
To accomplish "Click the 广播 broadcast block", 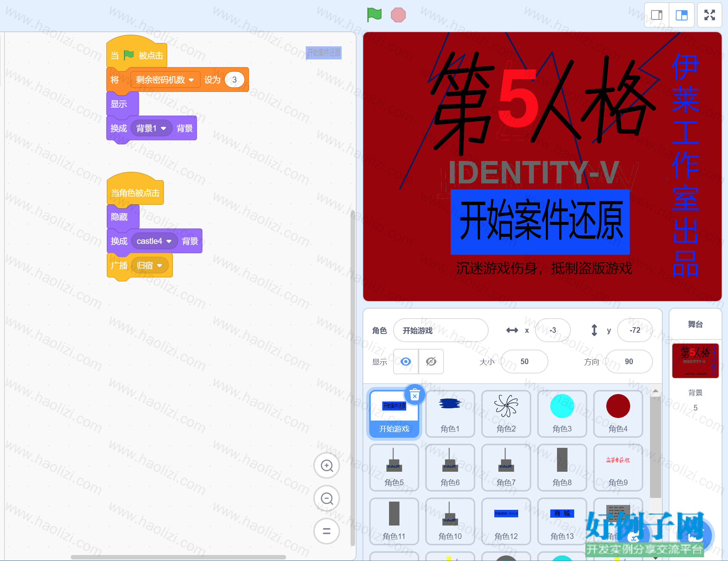I will [119, 266].
